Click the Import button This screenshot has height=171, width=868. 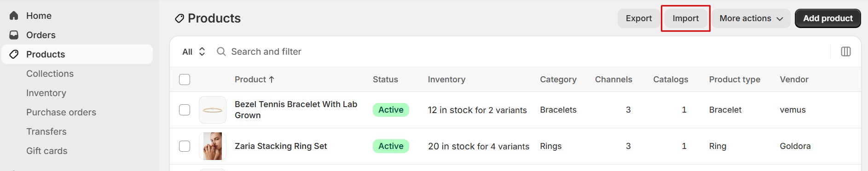pyautogui.click(x=686, y=18)
